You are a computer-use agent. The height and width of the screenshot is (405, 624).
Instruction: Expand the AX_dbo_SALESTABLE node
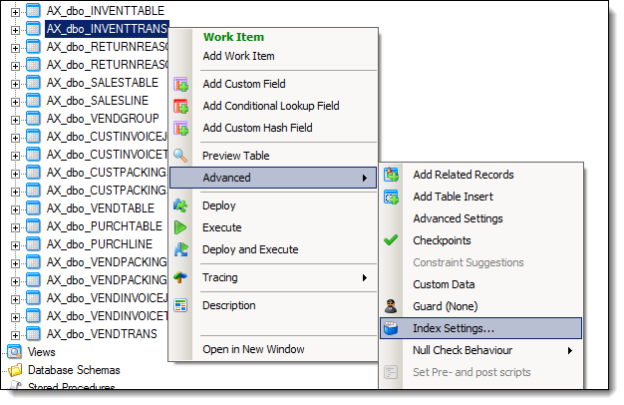click(x=15, y=84)
